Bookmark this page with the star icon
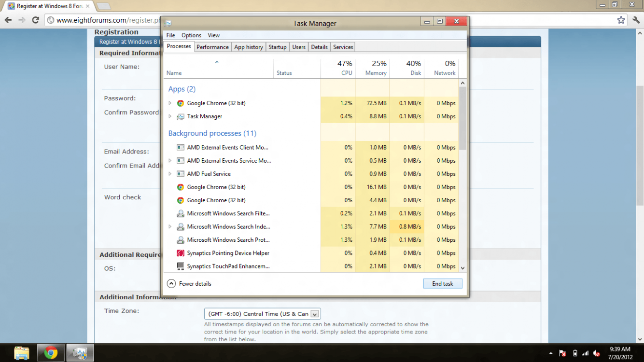The height and width of the screenshot is (362, 644). (621, 20)
